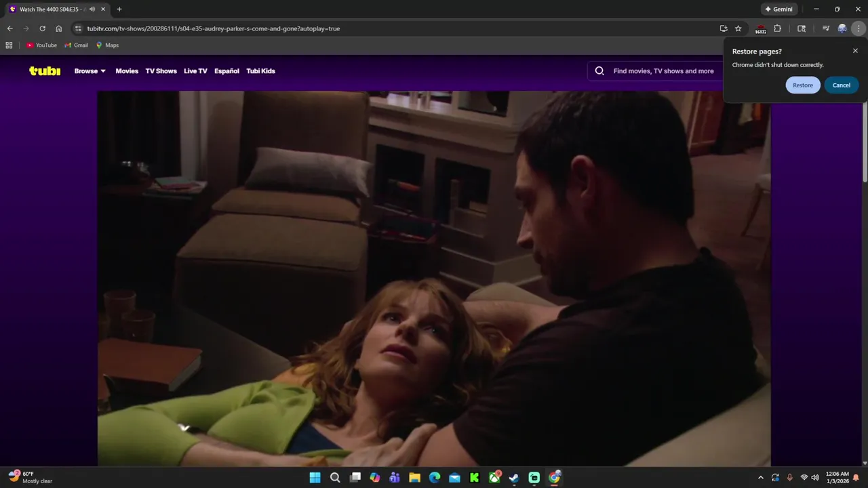Viewport: 868px width, 488px height.
Task: Open the TV Shows section
Action: point(161,71)
